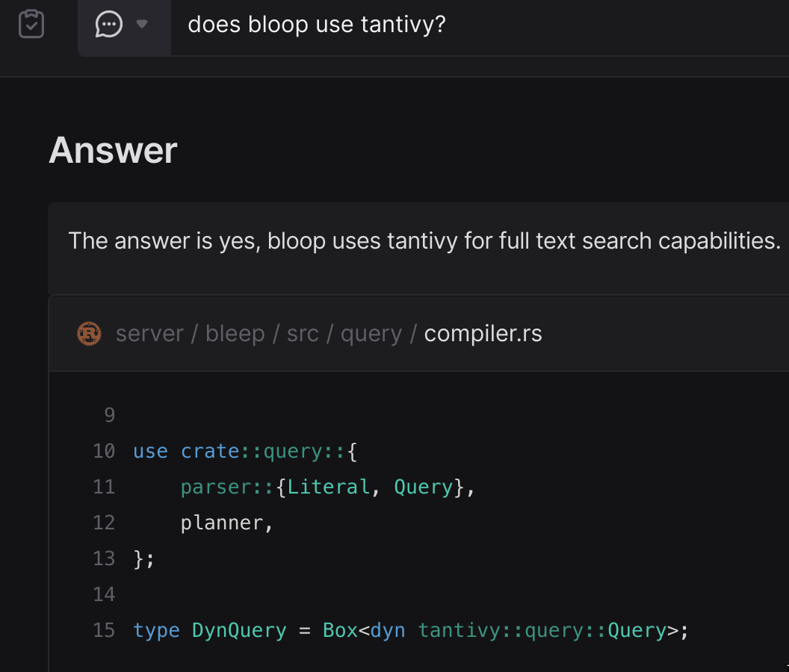The image size is (789, 672).
Task: Open the "server" folder in the breadcrumb
Action: point(149,334)
